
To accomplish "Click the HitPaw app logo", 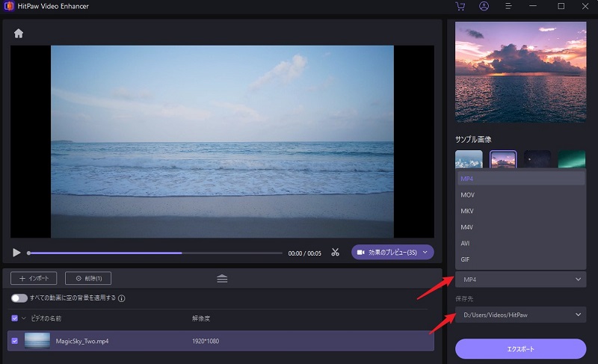I will pyautogui.click(x=10, y=6).
